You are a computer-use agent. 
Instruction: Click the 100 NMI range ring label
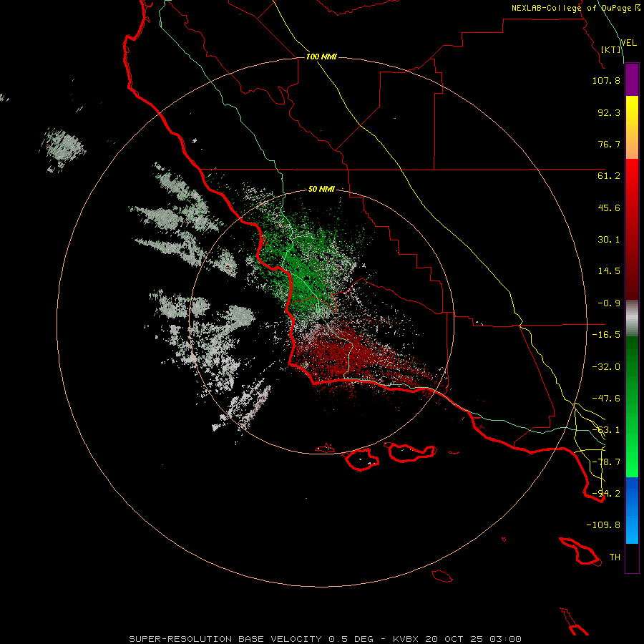pos(321,57)
